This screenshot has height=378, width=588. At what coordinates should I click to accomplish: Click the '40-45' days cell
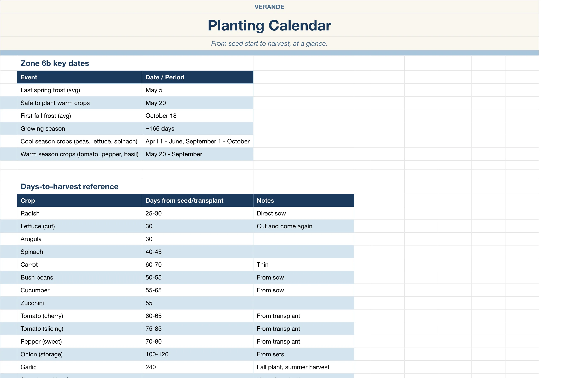coord(197,252)
